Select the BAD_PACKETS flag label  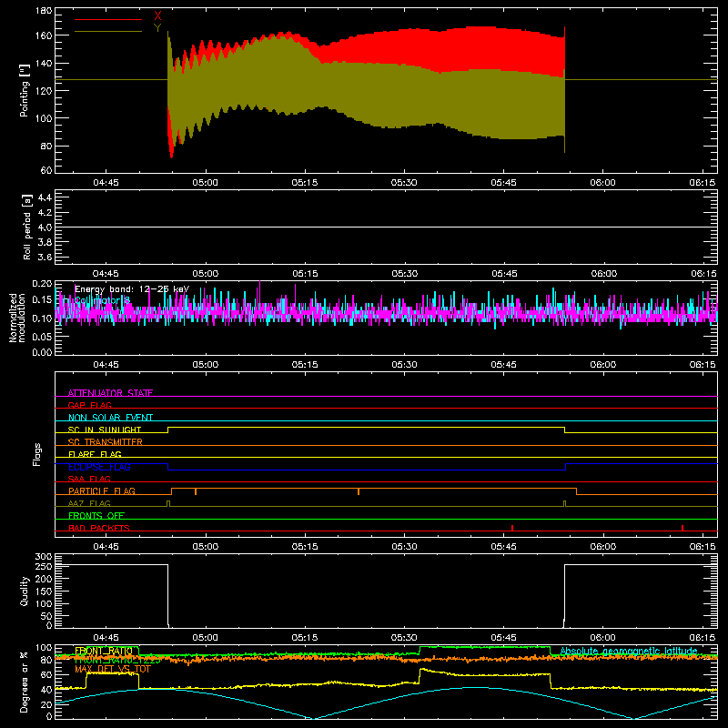click(x=99, y=528)
